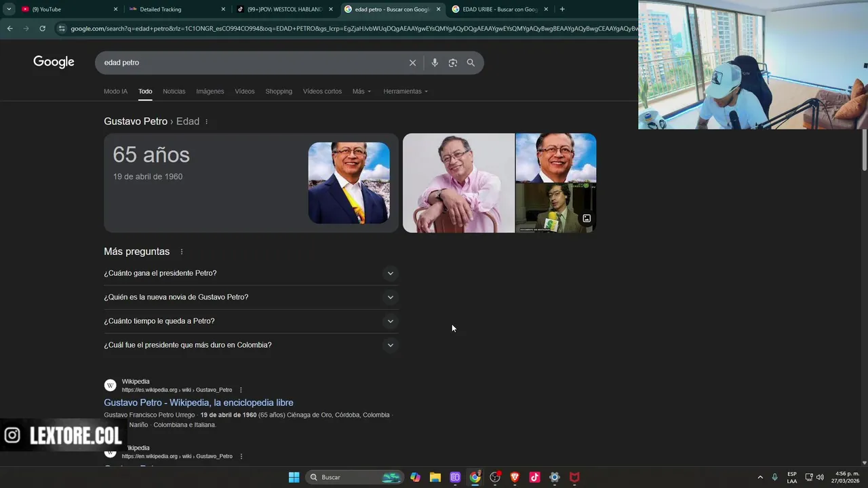Switch to Noticias results tab
The image size is (868, 488).
174,91
